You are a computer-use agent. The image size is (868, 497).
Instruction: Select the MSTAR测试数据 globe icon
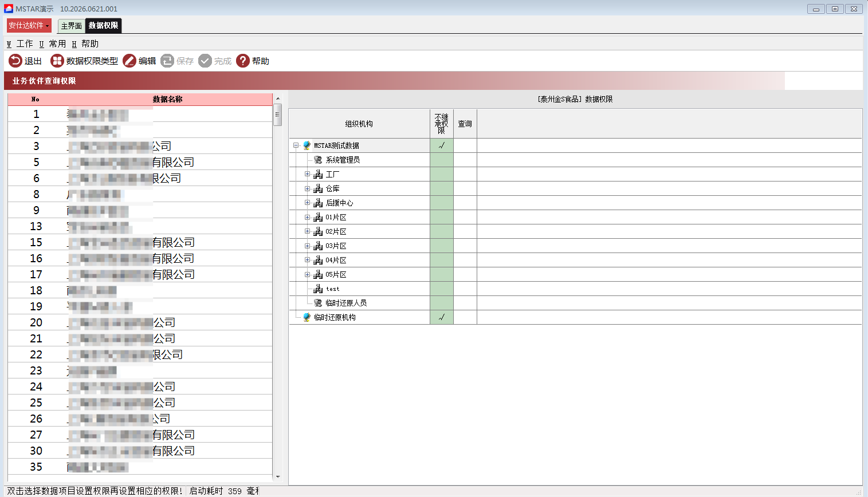(x=307, y=145)
